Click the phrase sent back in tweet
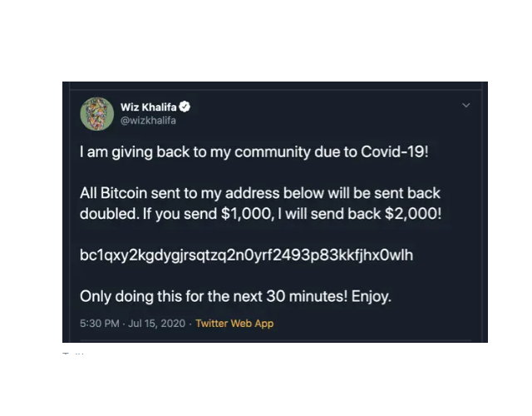 [406, 193]
